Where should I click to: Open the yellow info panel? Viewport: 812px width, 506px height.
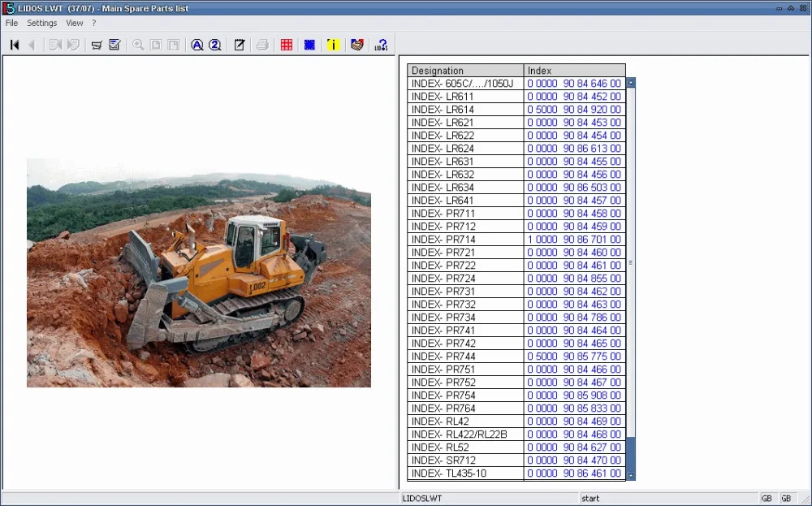[333, 45]
